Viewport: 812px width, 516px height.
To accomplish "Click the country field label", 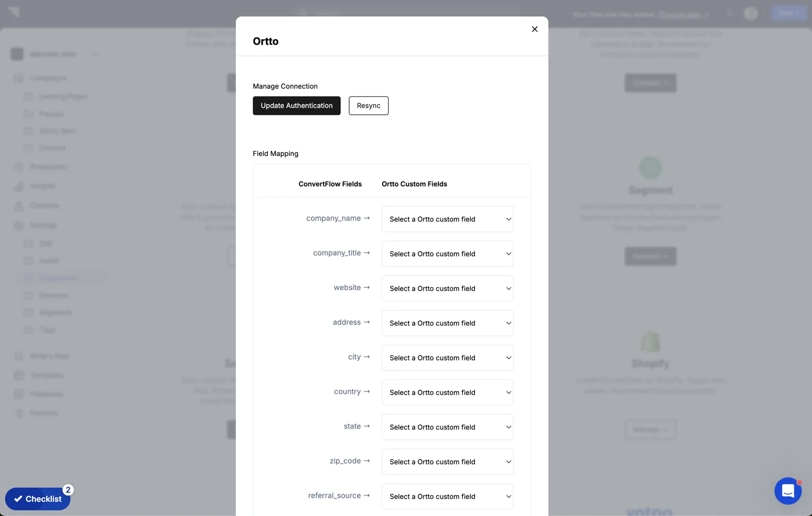I will pyautogui.click(x=347, y=392).
